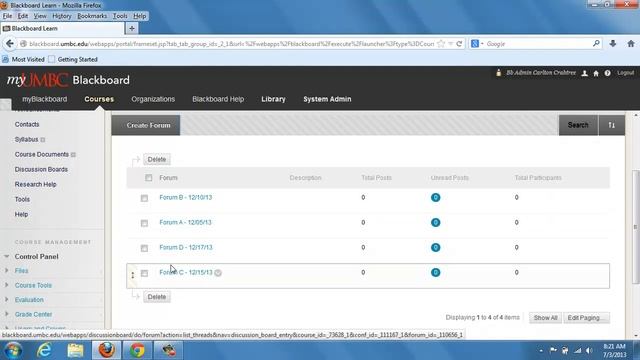The height and width of the screenshot is (360, 640).
Task: Open the URL history dropdown arrow
Action: [451, 44]
